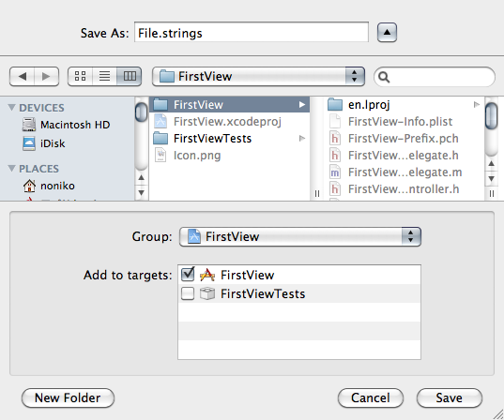
Task: Click the New Folder button
Action: click(68, 397)
